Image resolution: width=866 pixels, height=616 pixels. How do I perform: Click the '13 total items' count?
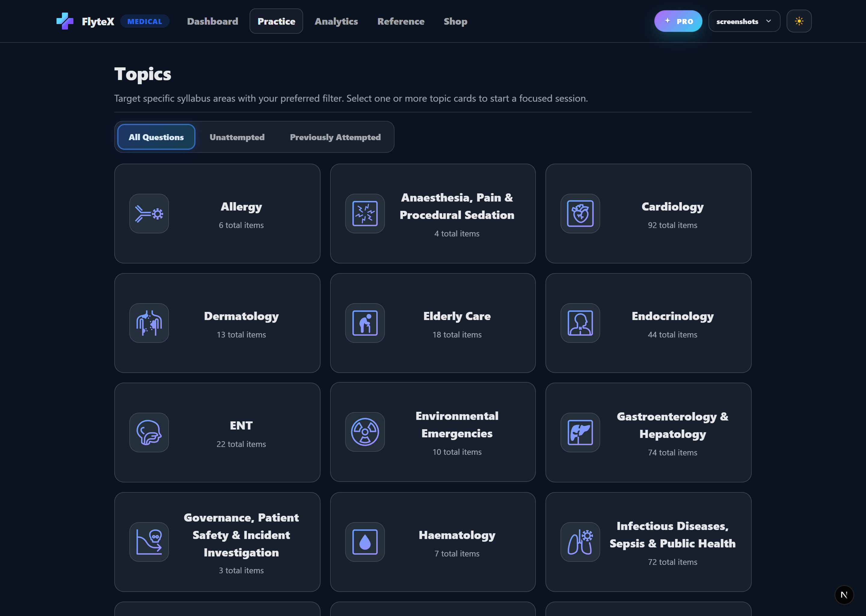[241, 334]
